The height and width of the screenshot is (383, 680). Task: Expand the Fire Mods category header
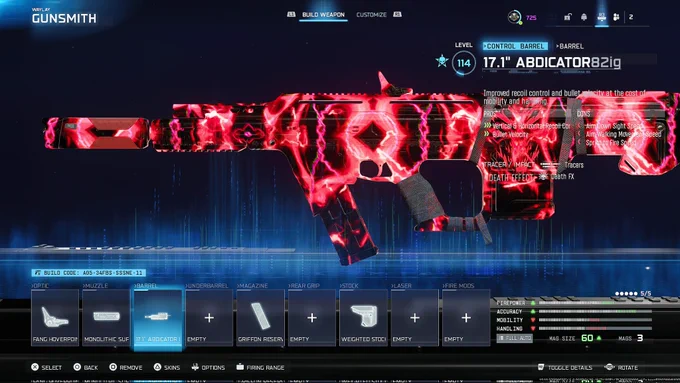tap(458, 285)
